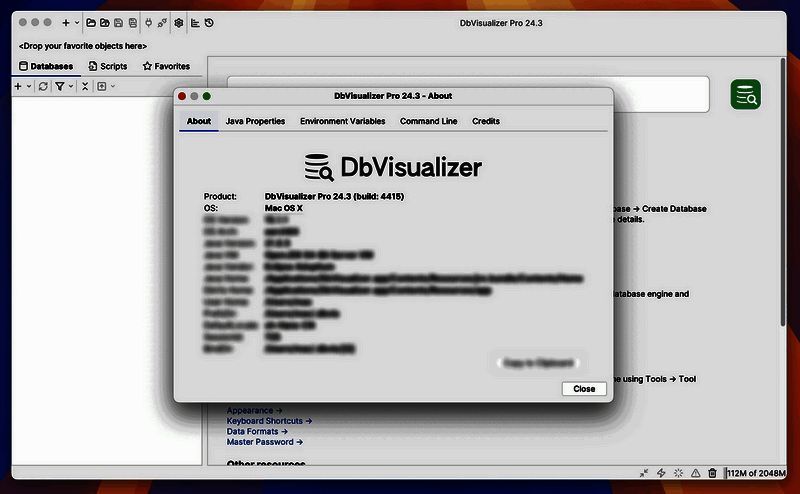Open dropdown next to Databases panel plus

[x=29, y=86]
